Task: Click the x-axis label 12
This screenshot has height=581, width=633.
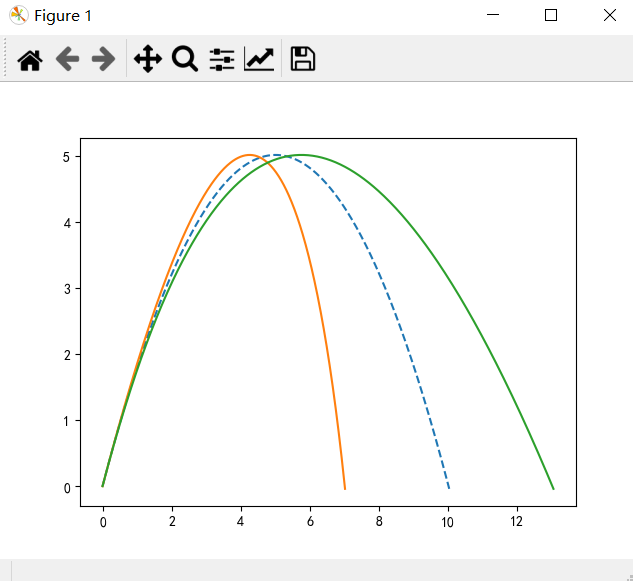Action: [x=516, y=522]
